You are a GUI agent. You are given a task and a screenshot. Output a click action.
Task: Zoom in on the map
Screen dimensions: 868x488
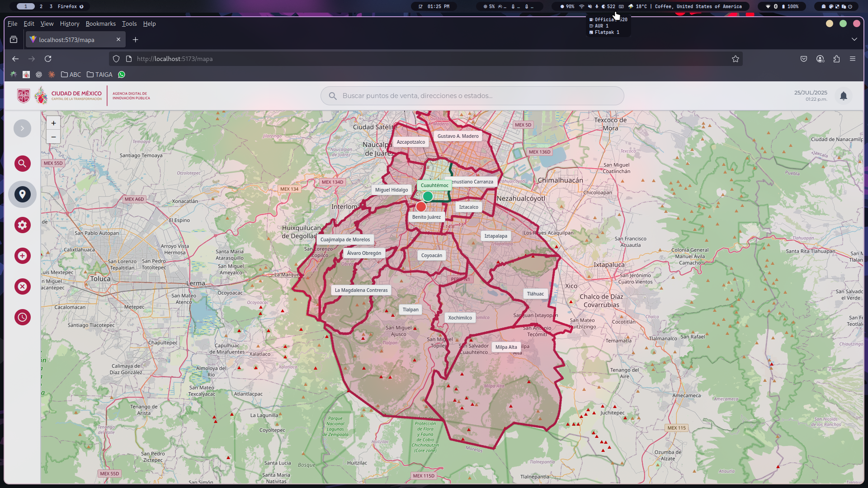coord(53,123)
